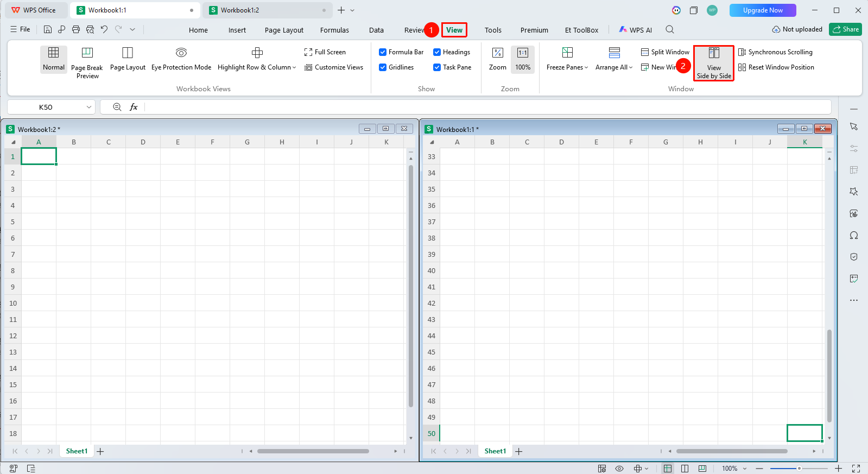
Task: Click the zoom slider in status bar
Action: pyautogui.click(x=799, y=468)
